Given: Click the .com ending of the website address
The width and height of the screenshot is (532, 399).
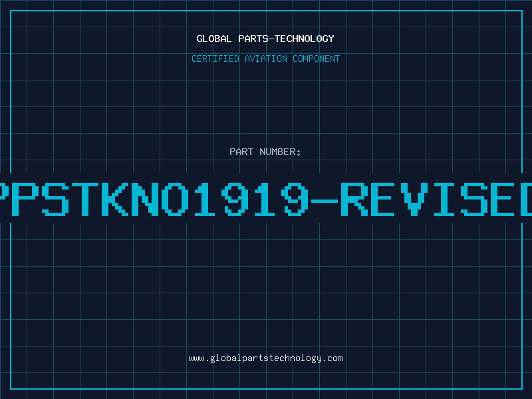Looking at the screenshot, I should click(x=332, y=358).
